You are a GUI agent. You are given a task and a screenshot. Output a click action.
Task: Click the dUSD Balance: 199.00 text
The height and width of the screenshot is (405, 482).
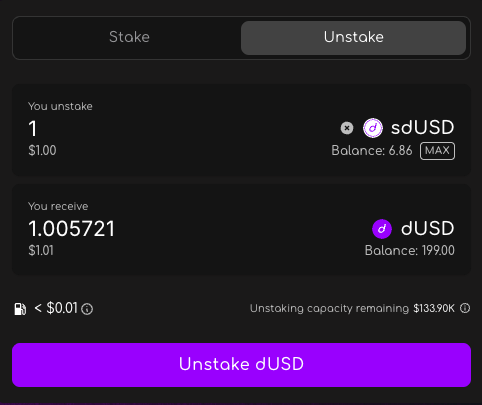410,251
